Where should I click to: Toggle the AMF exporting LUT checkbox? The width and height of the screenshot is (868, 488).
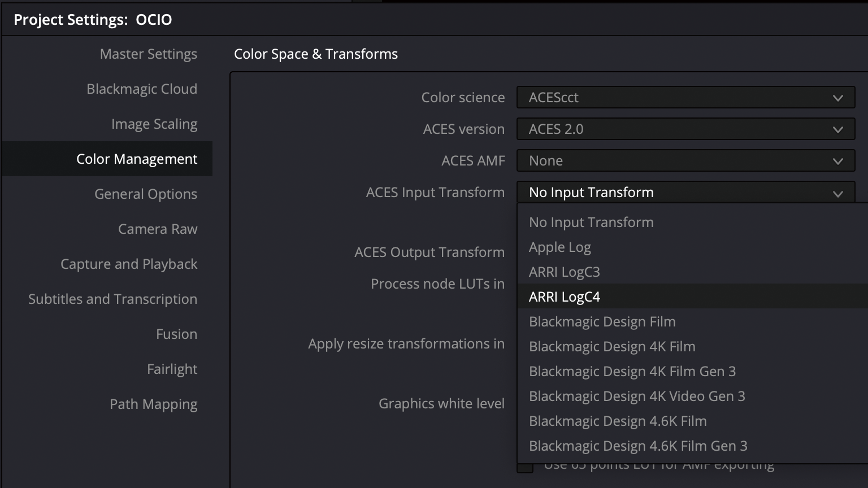(525, 468)
